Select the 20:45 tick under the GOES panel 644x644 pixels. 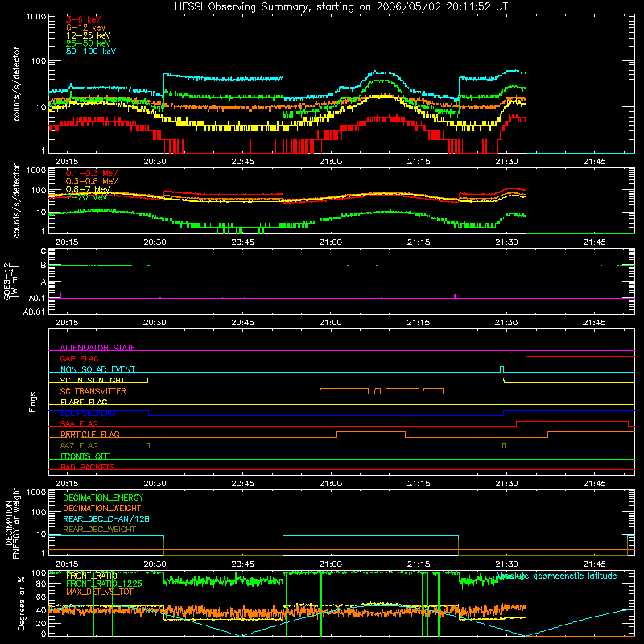(x=243, y=323)
